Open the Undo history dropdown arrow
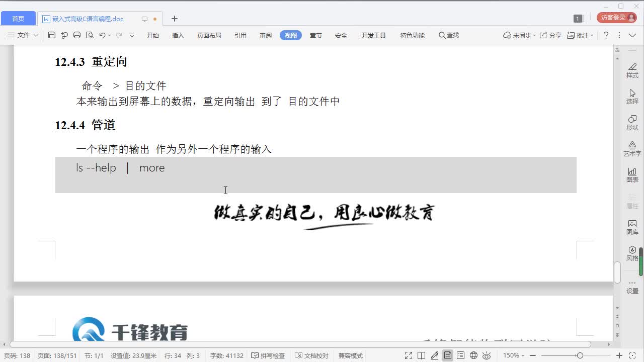Image resolution: width=644 pixels, height=362 pixels. point(109,35)
